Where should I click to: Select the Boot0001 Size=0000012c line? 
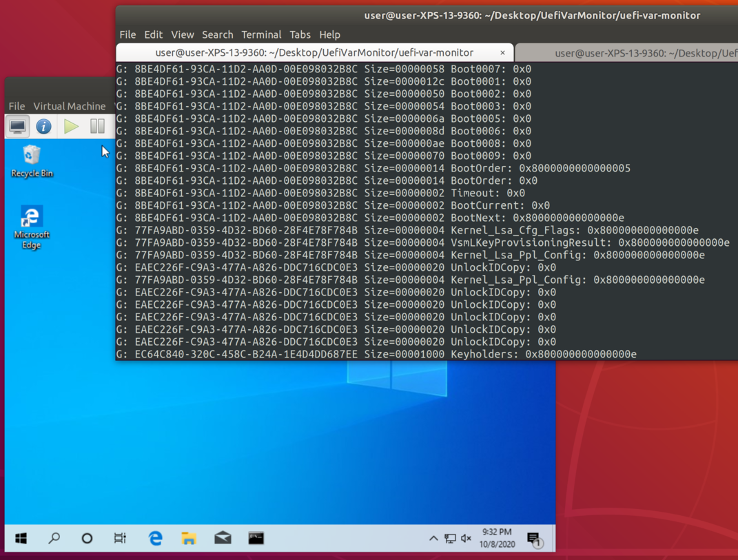[324, 81]
